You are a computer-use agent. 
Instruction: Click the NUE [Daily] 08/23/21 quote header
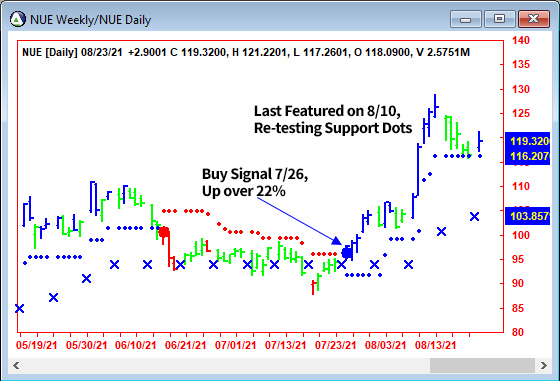[246, 52]
